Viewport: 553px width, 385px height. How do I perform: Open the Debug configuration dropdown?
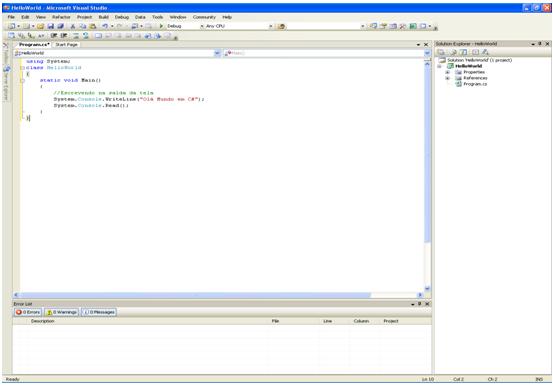point(202,26)
